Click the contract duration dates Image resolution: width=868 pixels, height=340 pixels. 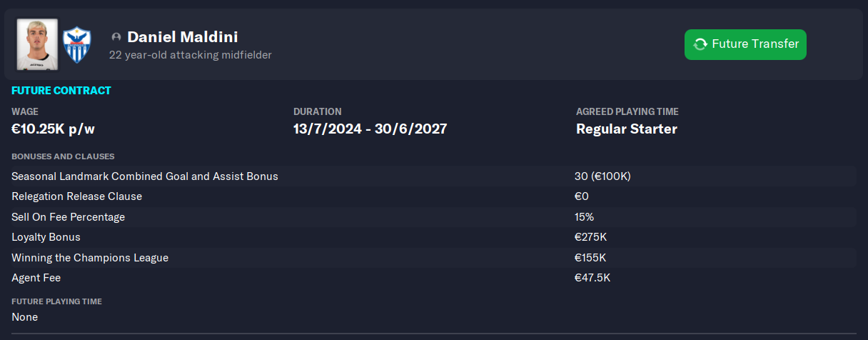(x=370, y=129)
